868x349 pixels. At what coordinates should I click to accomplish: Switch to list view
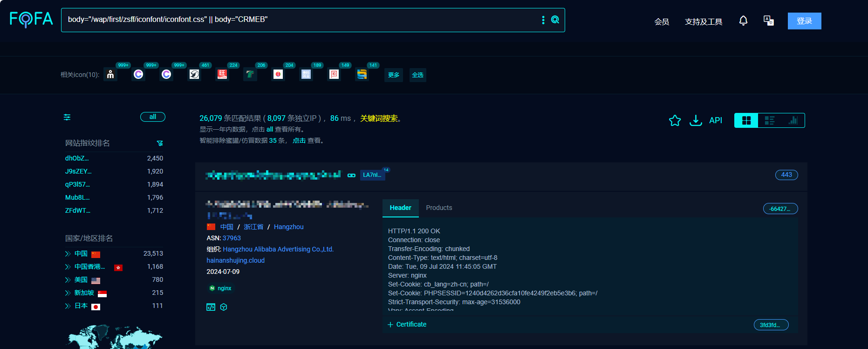770,120
